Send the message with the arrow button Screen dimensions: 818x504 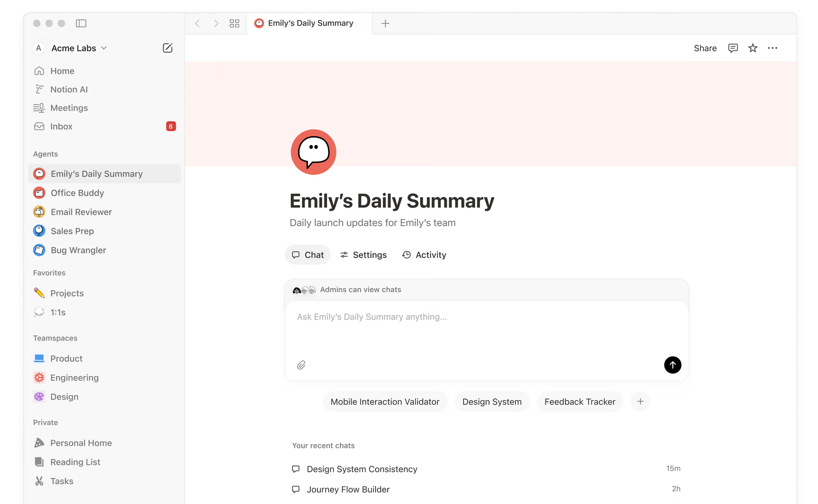pos(672,365)
